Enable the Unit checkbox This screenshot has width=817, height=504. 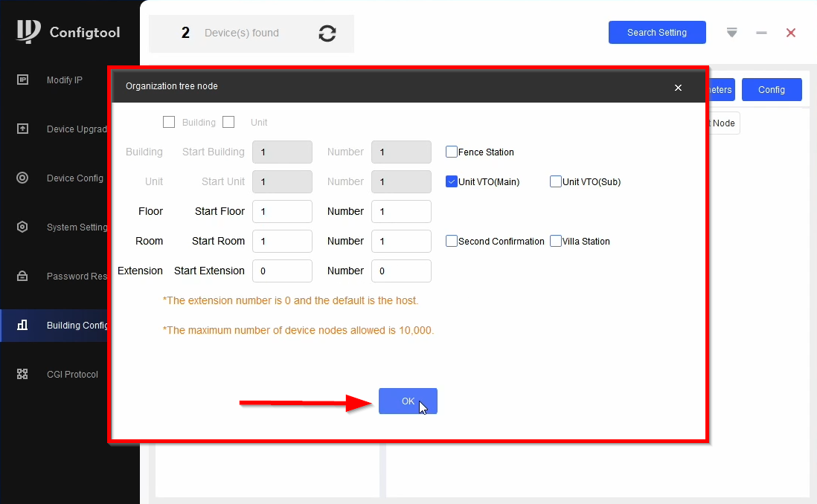[228, 122]
